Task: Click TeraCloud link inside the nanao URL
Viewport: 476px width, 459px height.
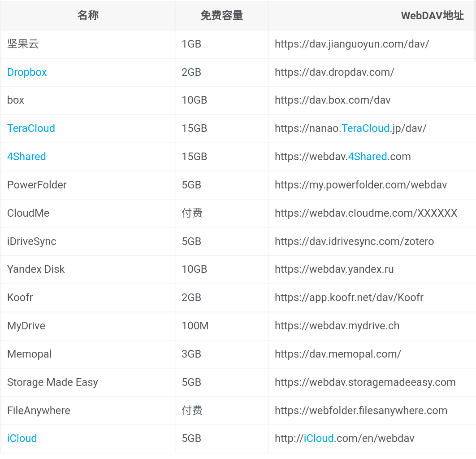Action: (x=365, y=128)
